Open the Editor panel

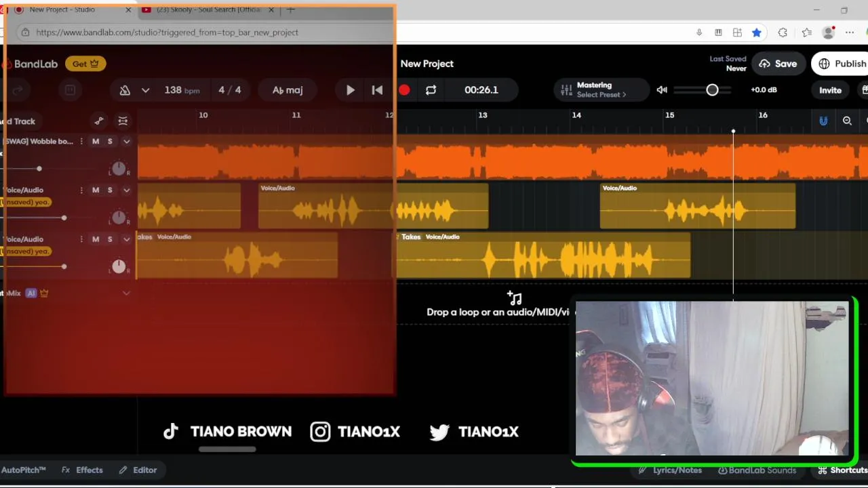138,470
